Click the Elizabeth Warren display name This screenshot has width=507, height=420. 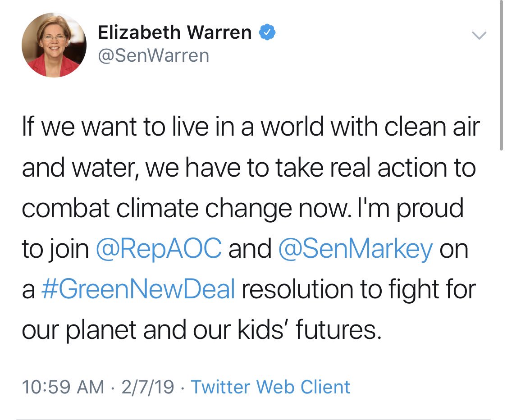[x=175, y=32]
